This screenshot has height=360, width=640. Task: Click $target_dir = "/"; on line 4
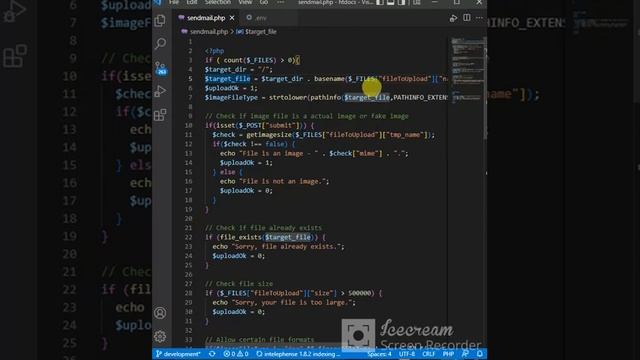coord(238,69)
